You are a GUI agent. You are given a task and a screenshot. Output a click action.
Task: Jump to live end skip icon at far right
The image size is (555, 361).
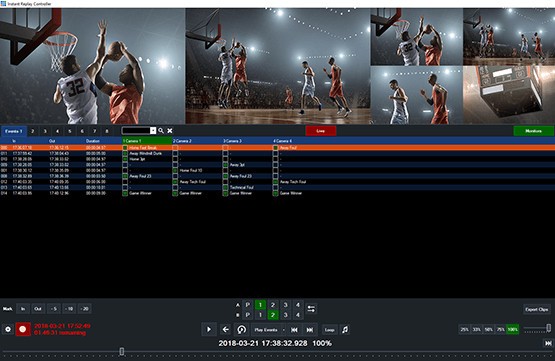click(x=548, y=343)
